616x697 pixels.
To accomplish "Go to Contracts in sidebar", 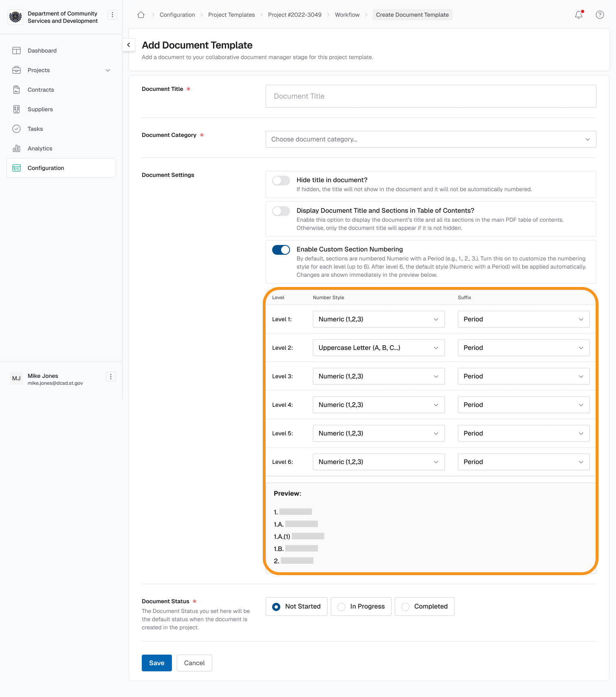I will tap(41, 90).
